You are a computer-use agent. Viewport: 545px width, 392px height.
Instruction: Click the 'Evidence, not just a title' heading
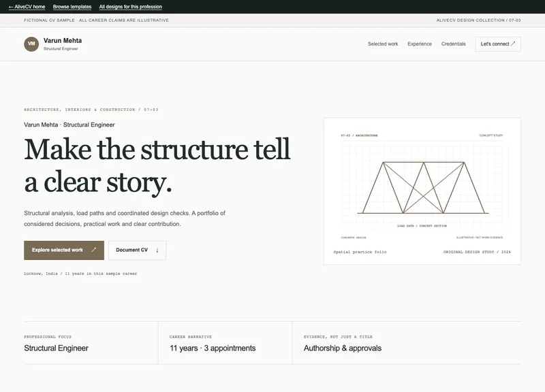[338, 336]
